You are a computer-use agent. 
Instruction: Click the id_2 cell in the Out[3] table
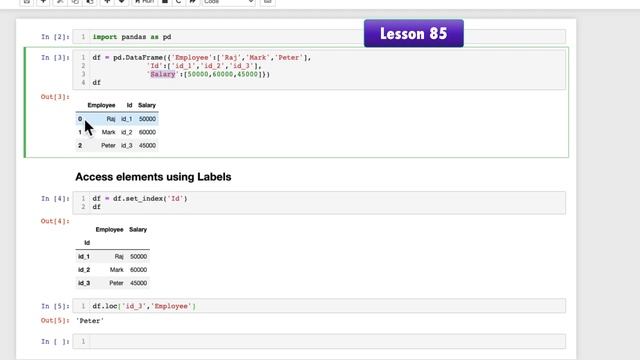point(127,132)
